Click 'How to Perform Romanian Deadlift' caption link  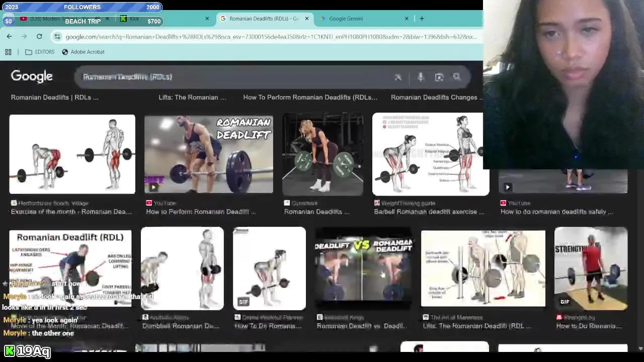tap(201, 212)
